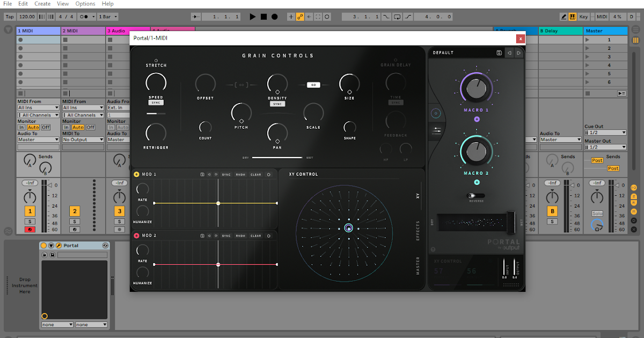Click the circular XY view icon in the Portal sidebar
The height and width of the screenshot is (338, 644).
(x=436, y=114)
